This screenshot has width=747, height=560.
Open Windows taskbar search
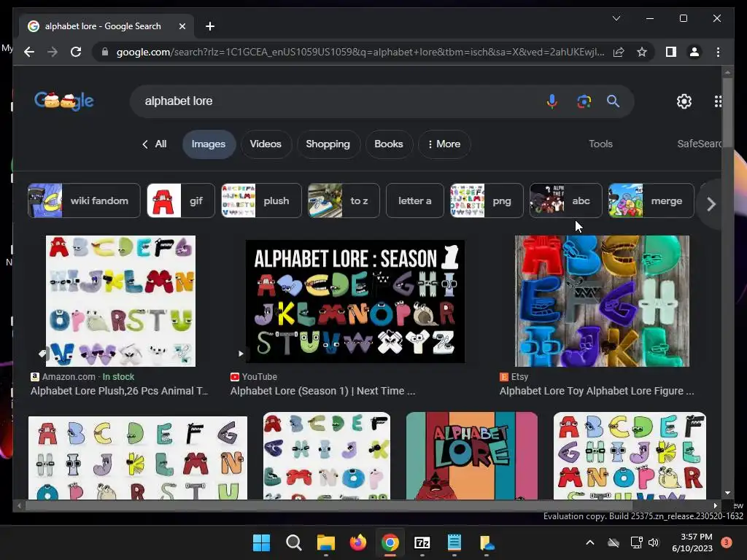[x=293, y=542]
